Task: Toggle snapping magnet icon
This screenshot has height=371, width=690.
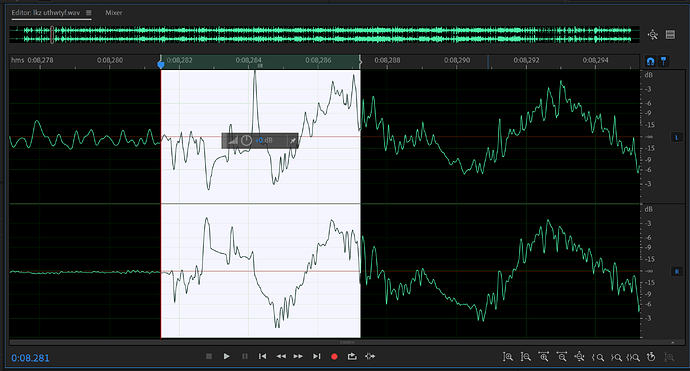Action: (650, 61)
